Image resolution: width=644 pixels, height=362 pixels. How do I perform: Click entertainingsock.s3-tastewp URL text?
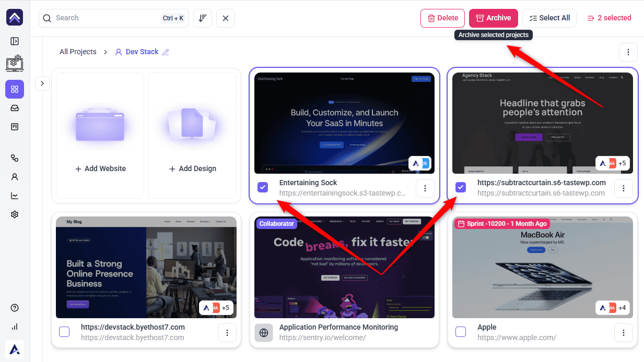coord(343,193)
